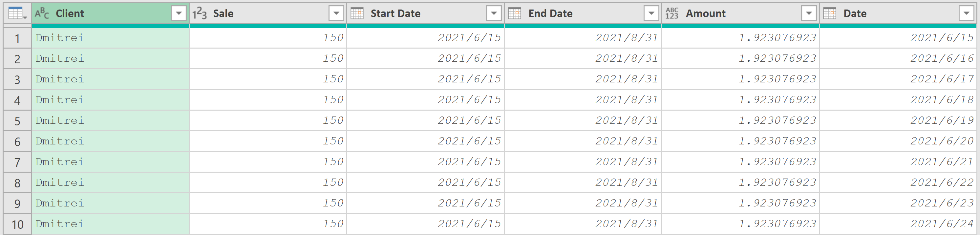Open the Start Date filter dropdown
The image size is (980, 235).
tap(493, 14)
